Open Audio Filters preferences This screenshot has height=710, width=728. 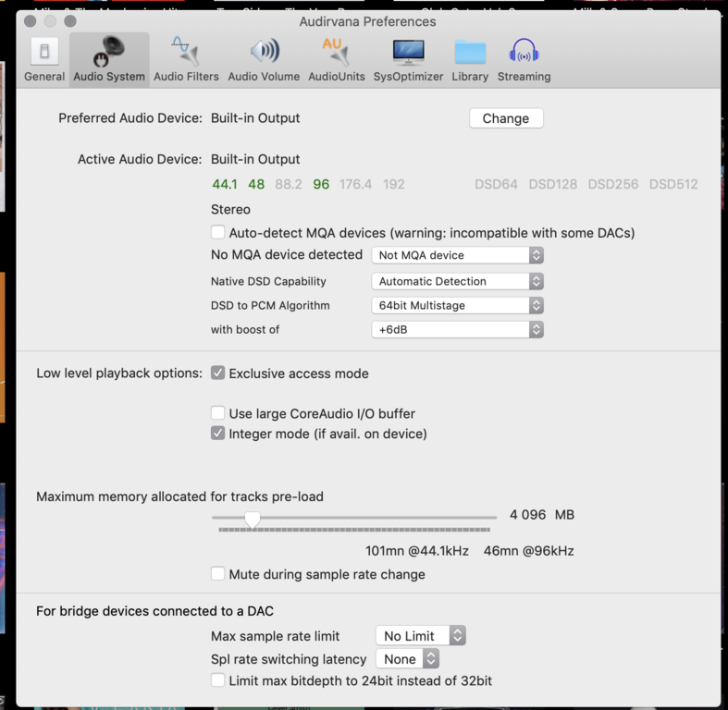pyautogui.click(x=186, y=60)
